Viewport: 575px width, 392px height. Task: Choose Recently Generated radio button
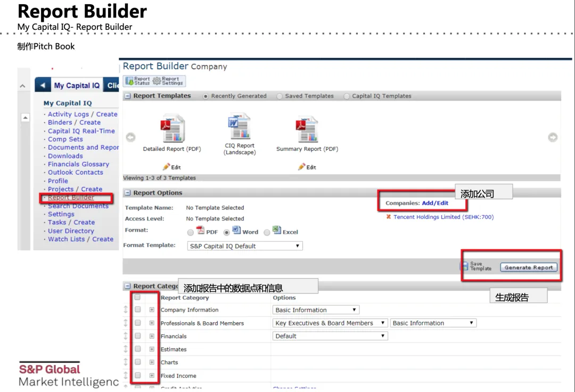(206, 96)
